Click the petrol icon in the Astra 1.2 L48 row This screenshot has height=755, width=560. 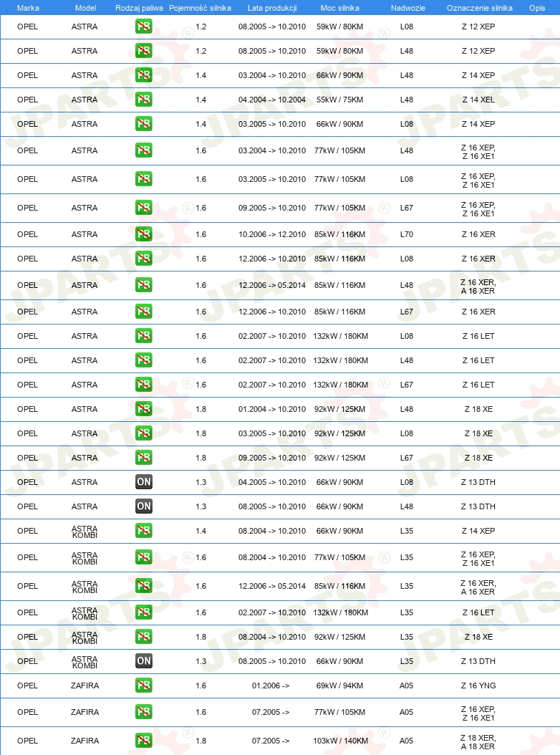(143, 51)
